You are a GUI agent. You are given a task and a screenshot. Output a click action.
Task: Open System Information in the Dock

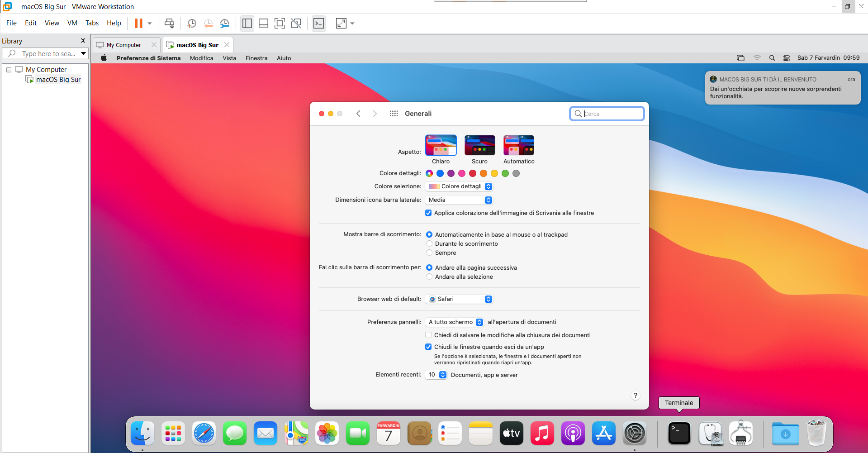point(741,433)
